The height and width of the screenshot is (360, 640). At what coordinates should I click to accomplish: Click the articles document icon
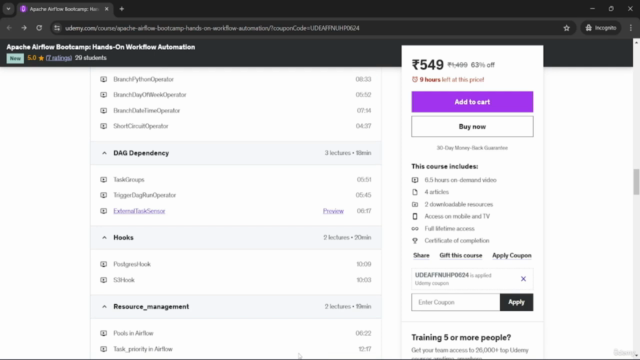(415, 192)
